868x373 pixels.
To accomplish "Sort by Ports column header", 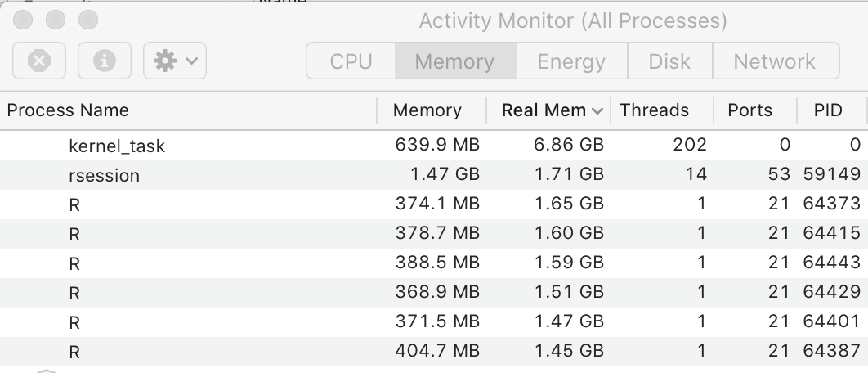I will click(749, 110).
